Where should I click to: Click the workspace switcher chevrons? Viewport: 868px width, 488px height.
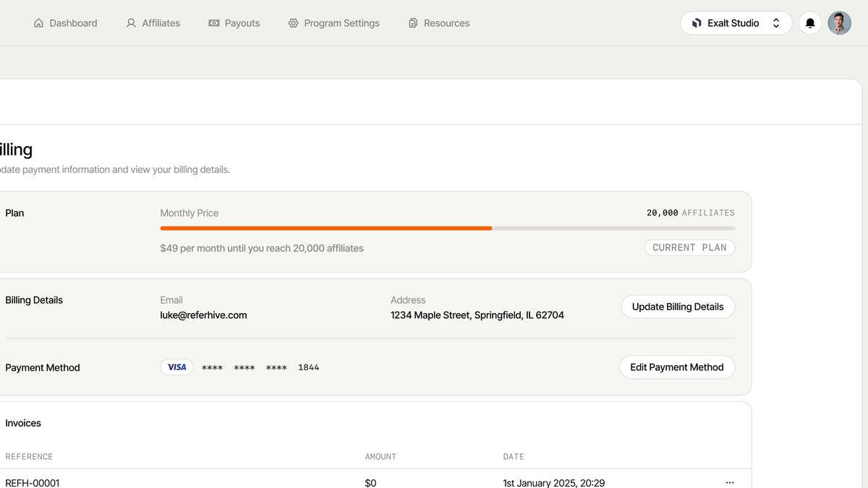[x=776, y=23]
